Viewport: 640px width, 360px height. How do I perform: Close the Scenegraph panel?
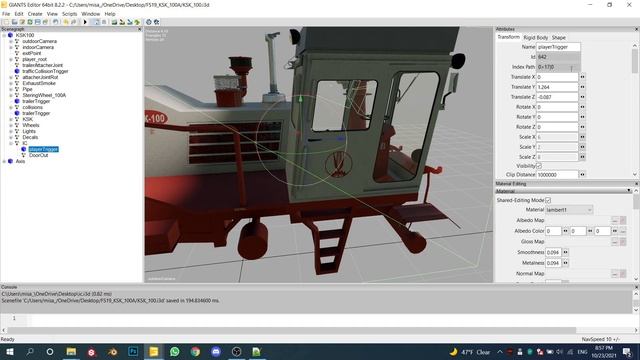[140, 29]
